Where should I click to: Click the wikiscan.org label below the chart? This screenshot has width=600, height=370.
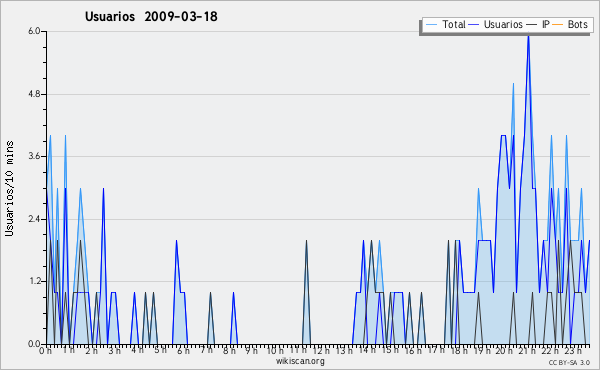coord(300,361)
